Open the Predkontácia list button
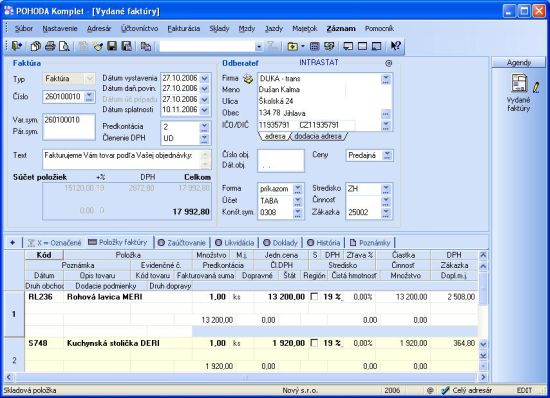 [204, 127]
